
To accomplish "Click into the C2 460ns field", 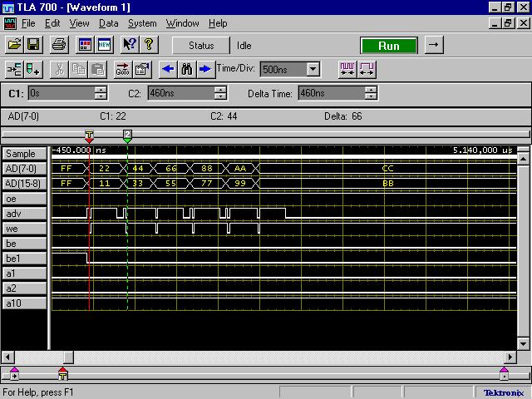I will pos(181,92).
